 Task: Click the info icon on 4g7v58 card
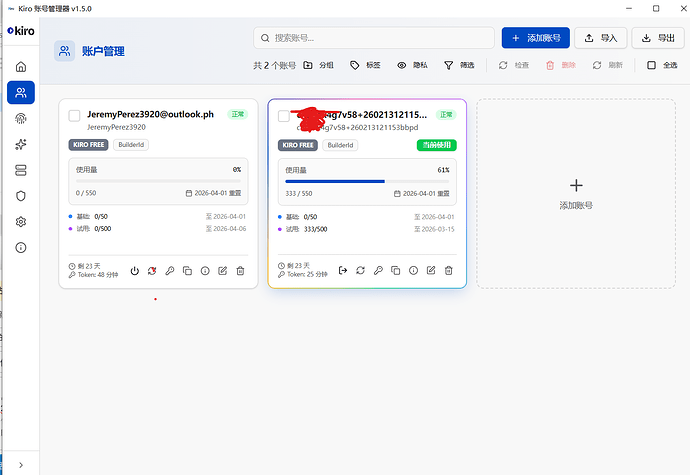(x=413, y=270)
